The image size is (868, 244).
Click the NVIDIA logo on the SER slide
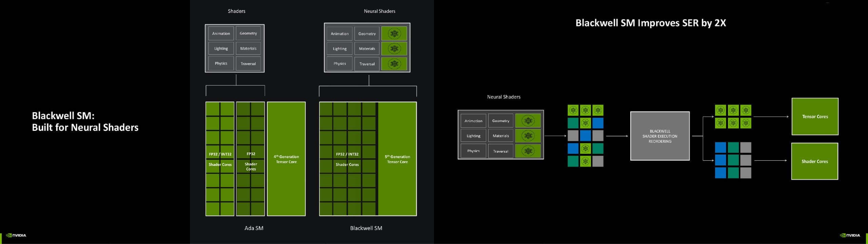[850, 235]
